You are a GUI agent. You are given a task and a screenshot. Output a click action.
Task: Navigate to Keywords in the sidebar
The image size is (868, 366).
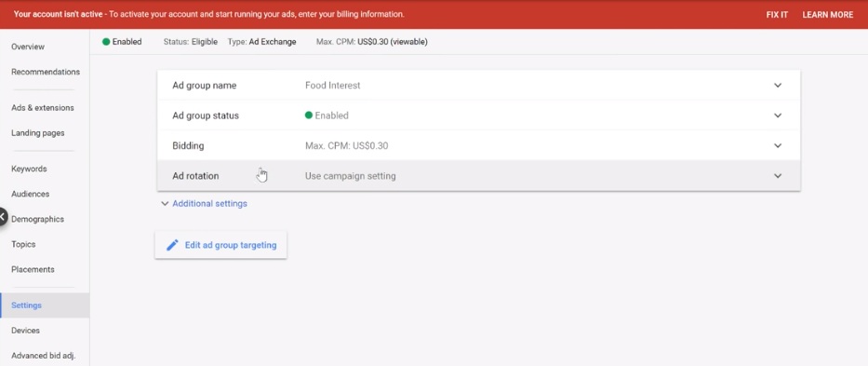click(29, 169)
